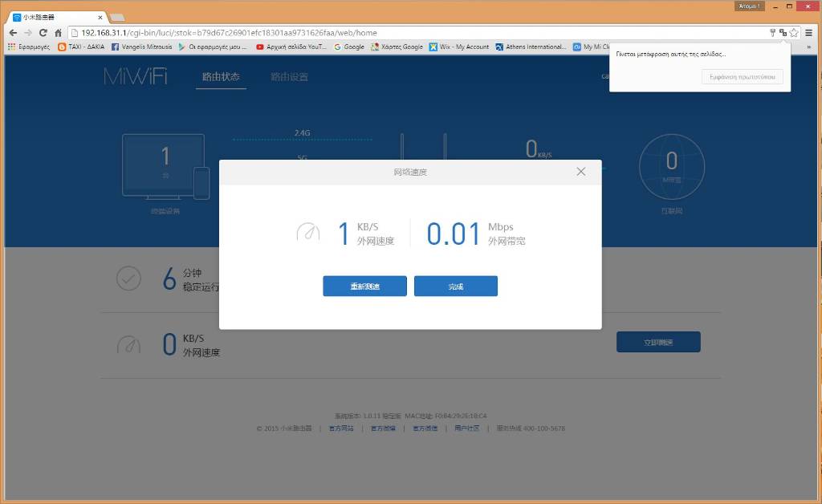The height and width of the screenshot is (504, 822).
Task: Select the 路由状态 router status tab
Action: [x=221, y=77]
